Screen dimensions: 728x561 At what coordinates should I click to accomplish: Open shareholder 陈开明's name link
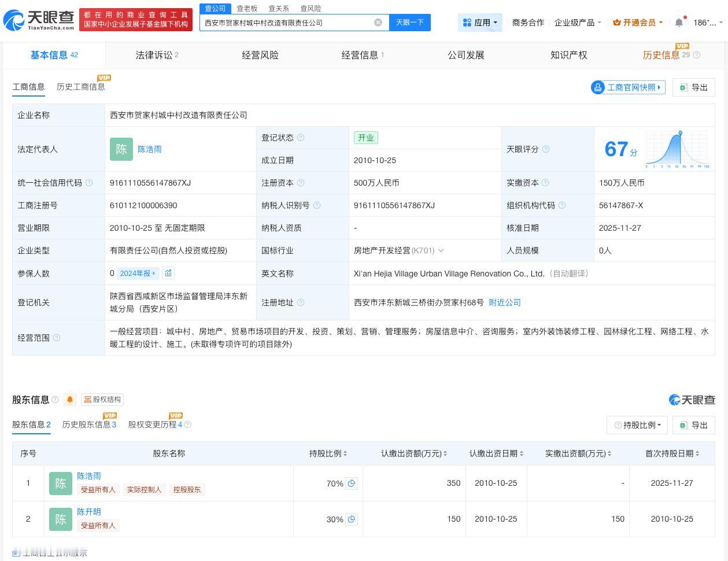[89, 512]
